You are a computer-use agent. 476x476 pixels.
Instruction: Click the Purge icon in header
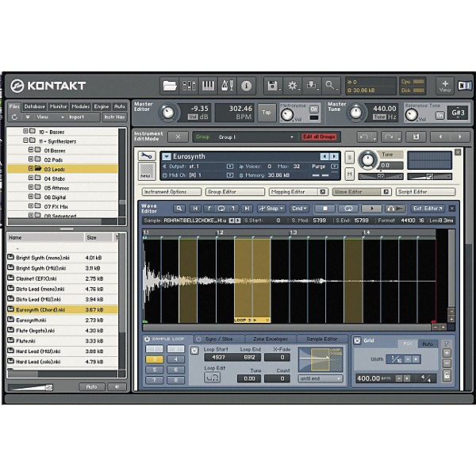312,86
